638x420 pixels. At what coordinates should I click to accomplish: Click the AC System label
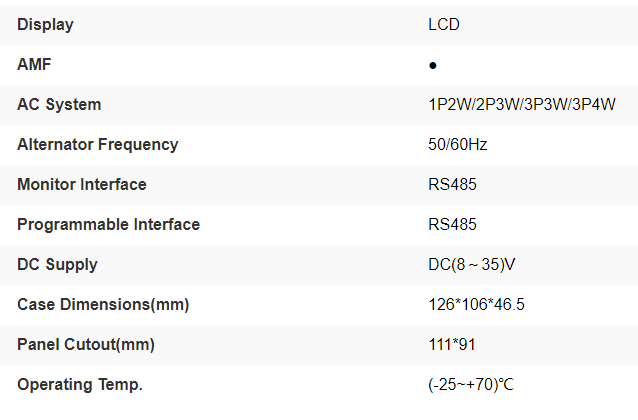pyautogui.click(x=59, y=104)
